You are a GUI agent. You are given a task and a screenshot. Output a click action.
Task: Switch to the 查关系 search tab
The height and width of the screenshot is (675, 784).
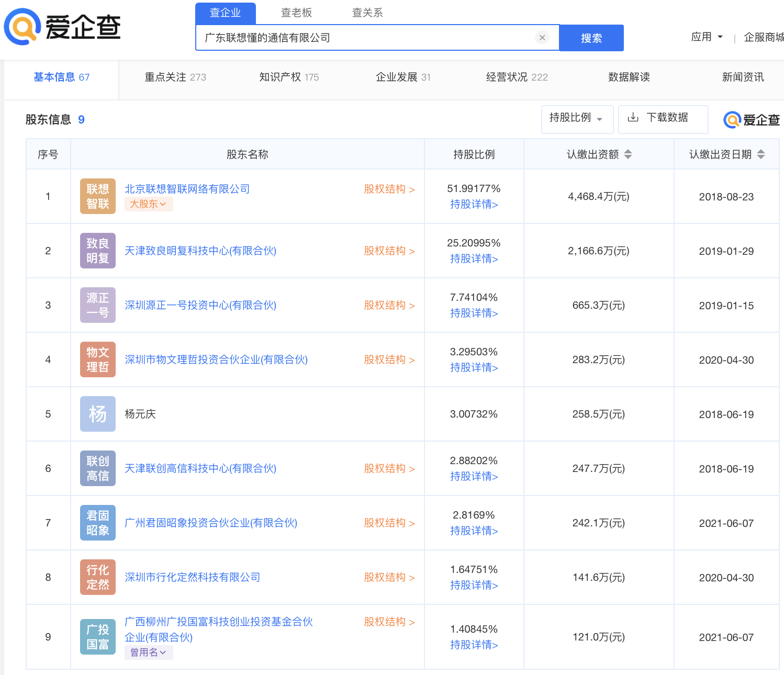coord(368,13)
